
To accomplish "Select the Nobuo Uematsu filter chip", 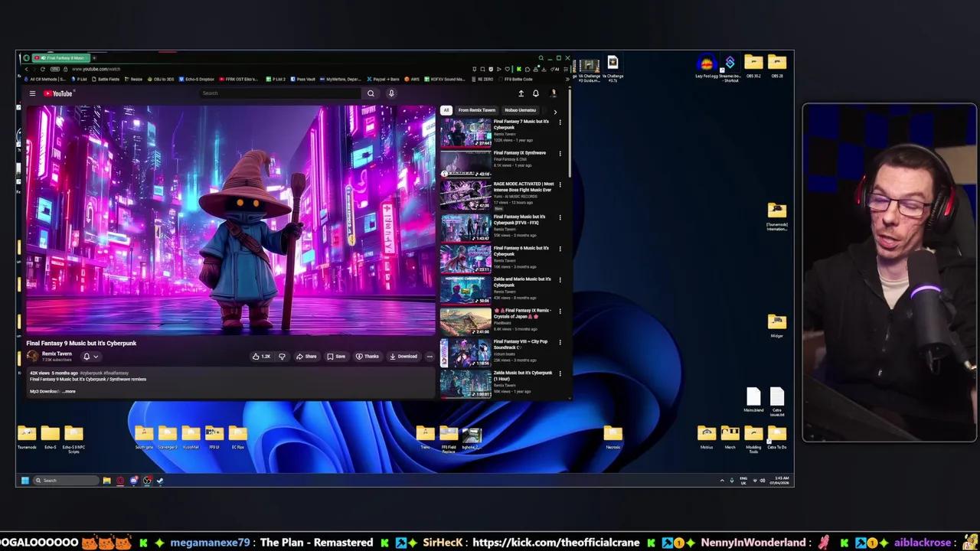I will [520, 110].
